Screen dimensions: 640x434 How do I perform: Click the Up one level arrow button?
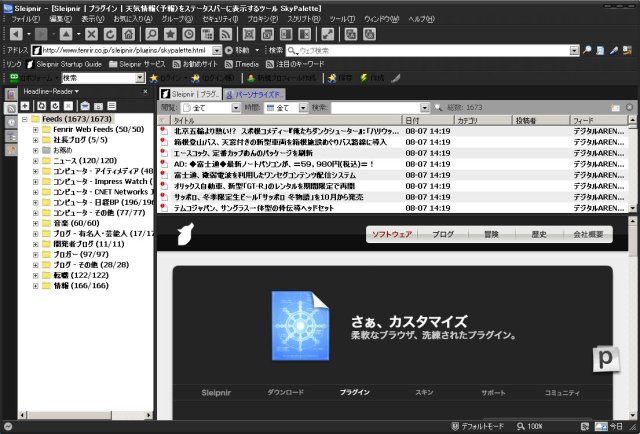point(66,34)
